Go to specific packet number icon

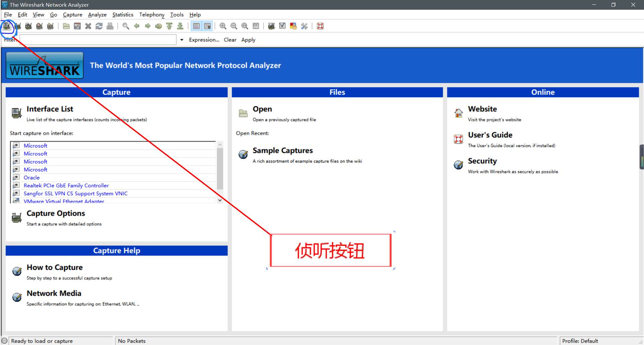click(158, 26)
